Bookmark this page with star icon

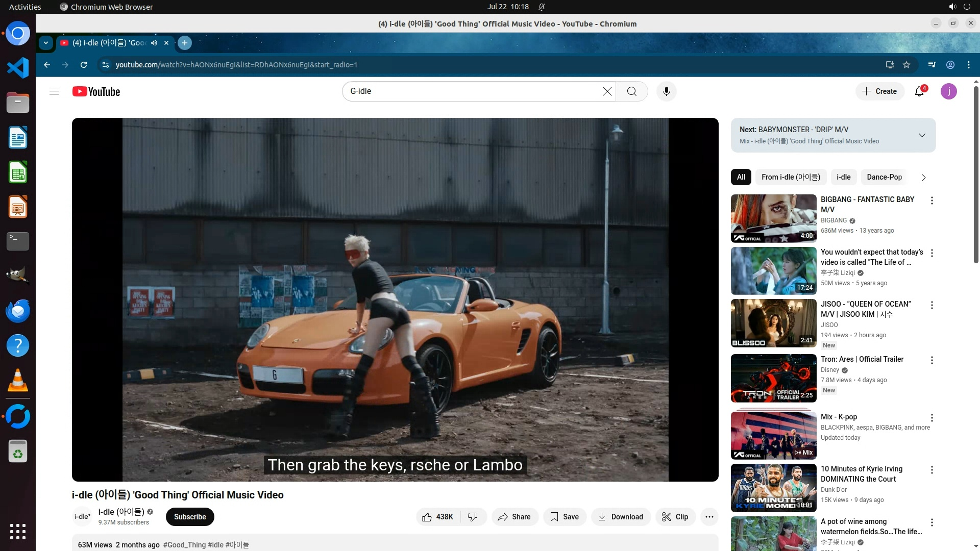(x=906, y=65)
